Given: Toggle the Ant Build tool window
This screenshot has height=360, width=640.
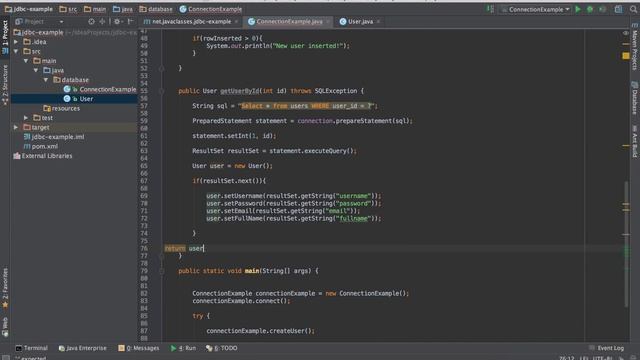Looking at the screenshot, I should pyautogui.click(x=635, y=141).
